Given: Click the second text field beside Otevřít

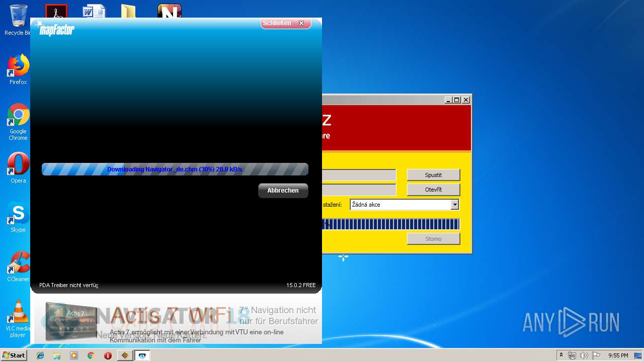Looking at the screenshot, I should (359, 190).
